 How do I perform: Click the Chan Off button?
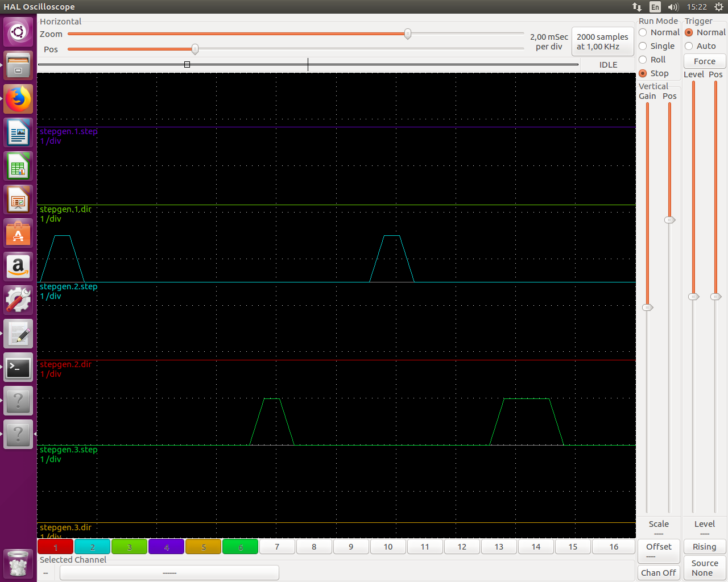(x=659, y=573)
